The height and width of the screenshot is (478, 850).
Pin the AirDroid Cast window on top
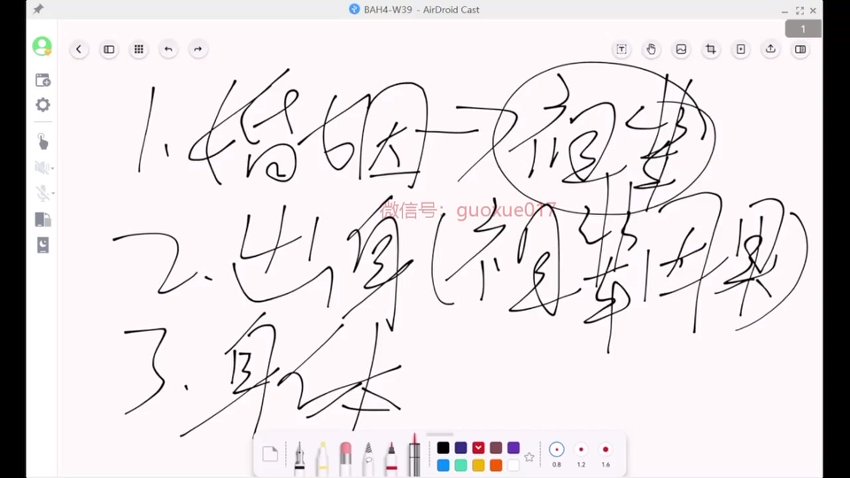click(x=38, y=9)
